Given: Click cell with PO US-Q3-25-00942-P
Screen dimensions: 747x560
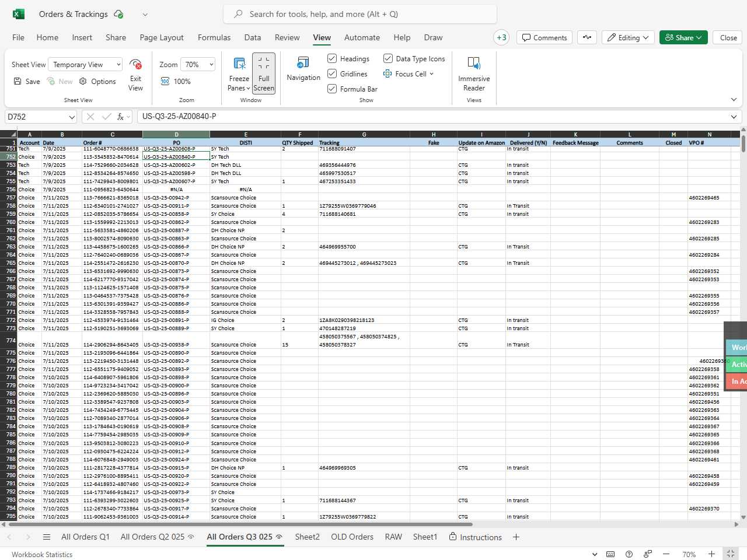Looking at the screenshot, I should click(x=176, y=198).
